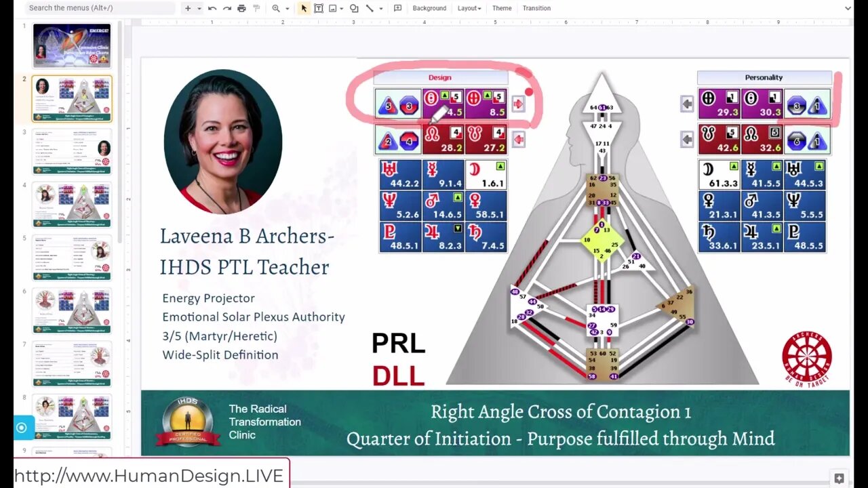
Task: Open the zoom level dropdown arrow
Action: click(x=288, y=8)
